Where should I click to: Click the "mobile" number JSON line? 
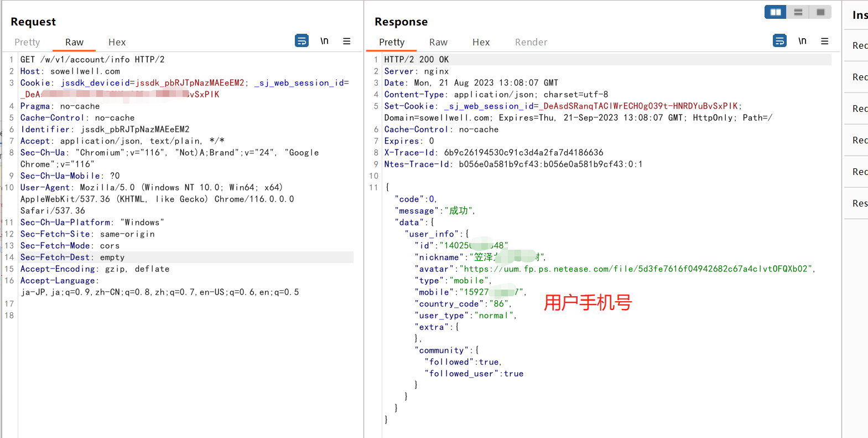(471, 292)
